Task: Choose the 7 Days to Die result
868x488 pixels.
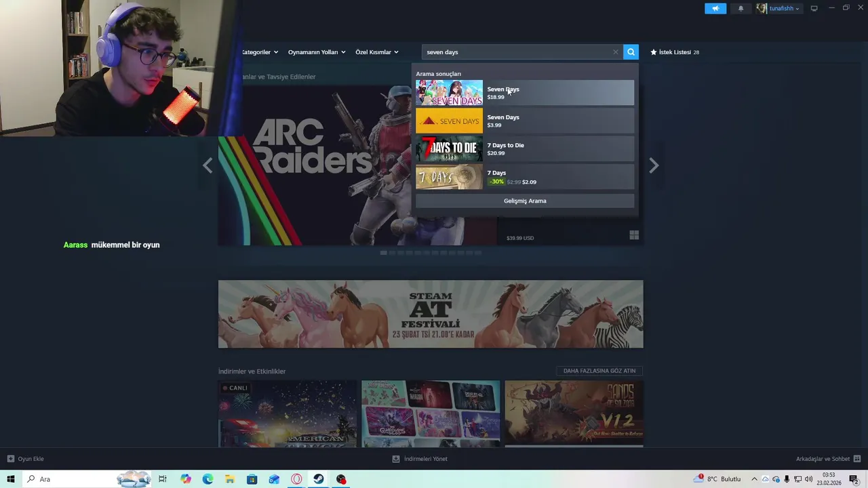Action: (x=525, y=148)
